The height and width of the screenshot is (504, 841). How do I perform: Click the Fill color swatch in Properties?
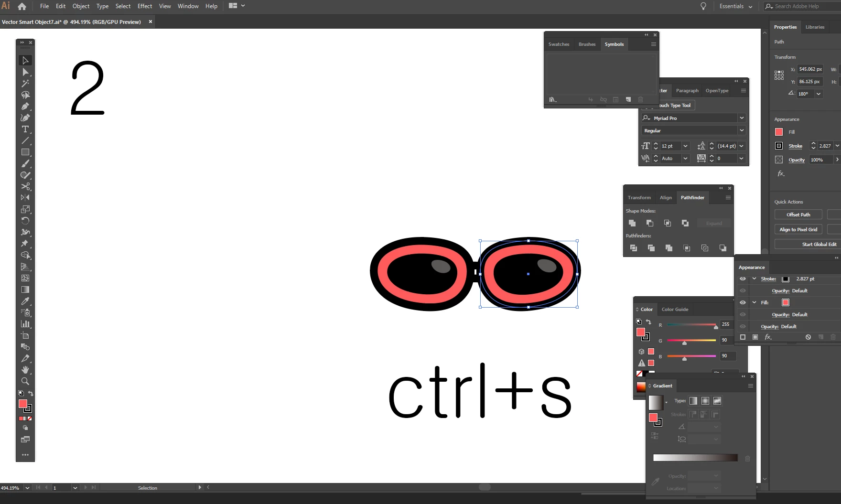[779, 132]
